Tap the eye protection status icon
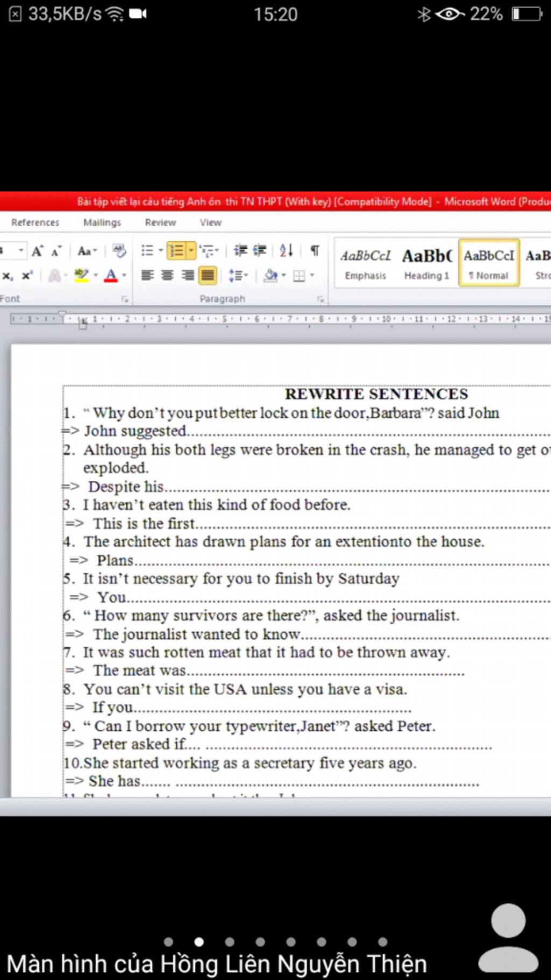Viewport: 551px width, 980px height. 450,14
